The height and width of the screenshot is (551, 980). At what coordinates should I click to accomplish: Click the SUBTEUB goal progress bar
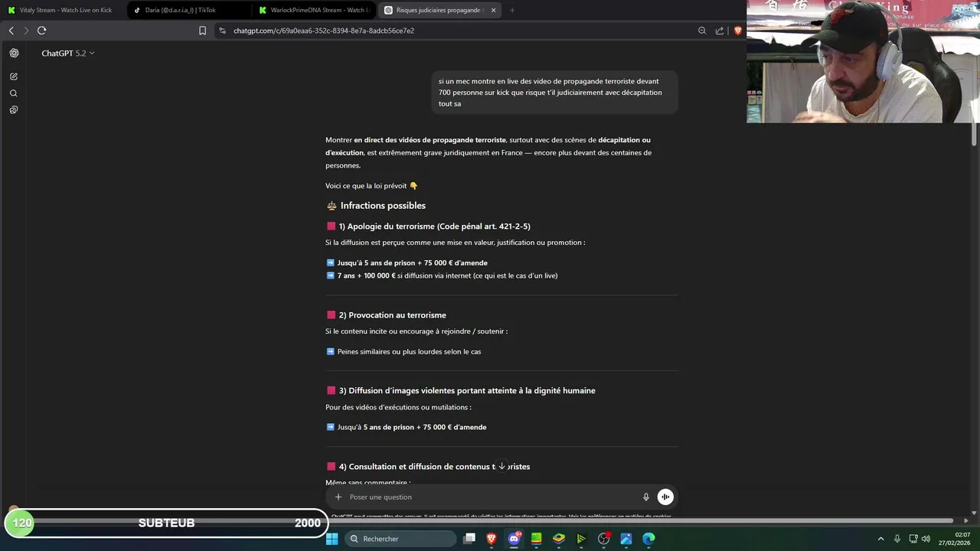pyautogui.click(x=165, y=523)
